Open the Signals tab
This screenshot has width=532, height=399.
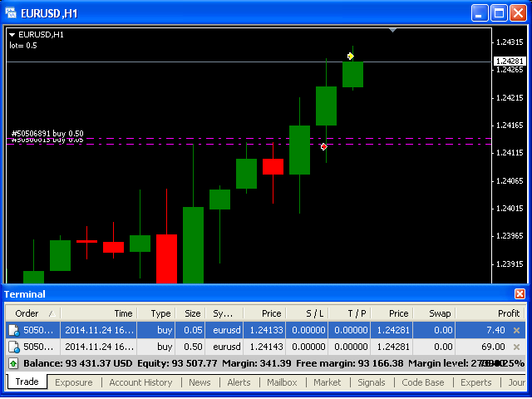point(371,382)
